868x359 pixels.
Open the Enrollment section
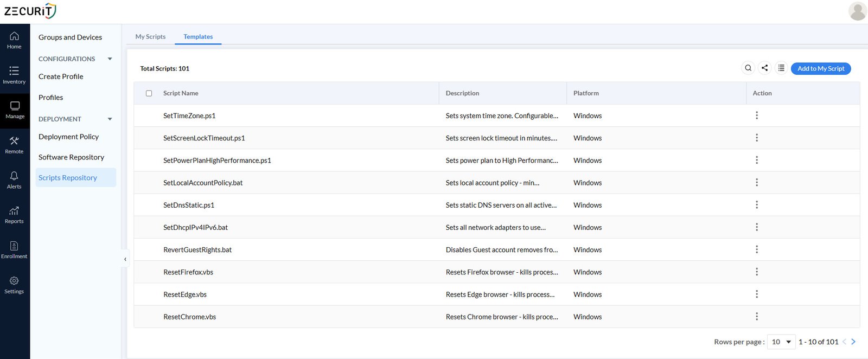[x=14, y=250]
